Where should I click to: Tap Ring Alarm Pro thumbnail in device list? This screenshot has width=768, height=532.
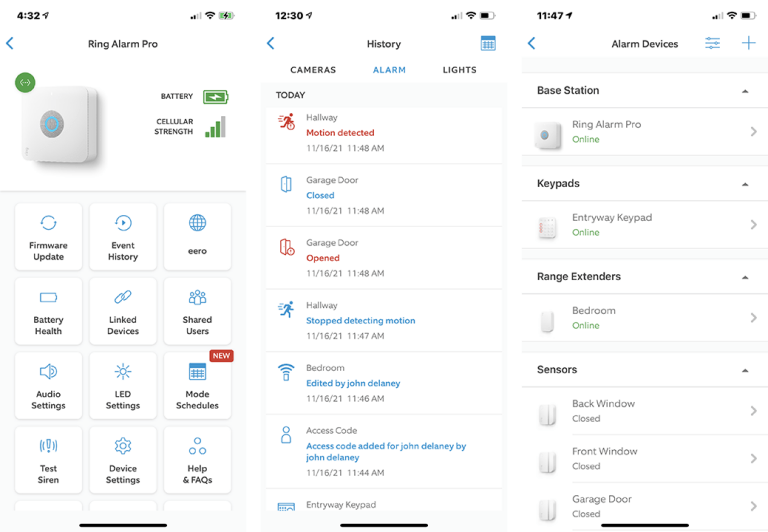coord(548,135)
